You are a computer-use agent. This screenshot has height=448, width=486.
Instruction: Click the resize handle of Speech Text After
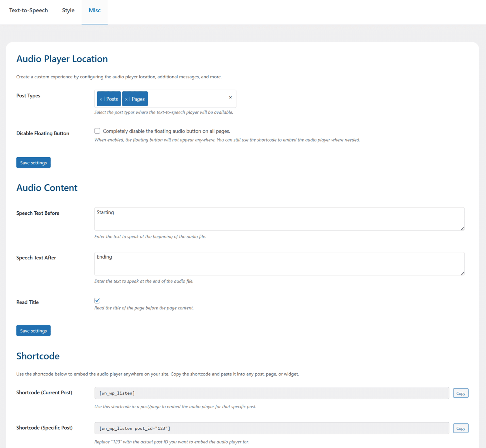462,273
